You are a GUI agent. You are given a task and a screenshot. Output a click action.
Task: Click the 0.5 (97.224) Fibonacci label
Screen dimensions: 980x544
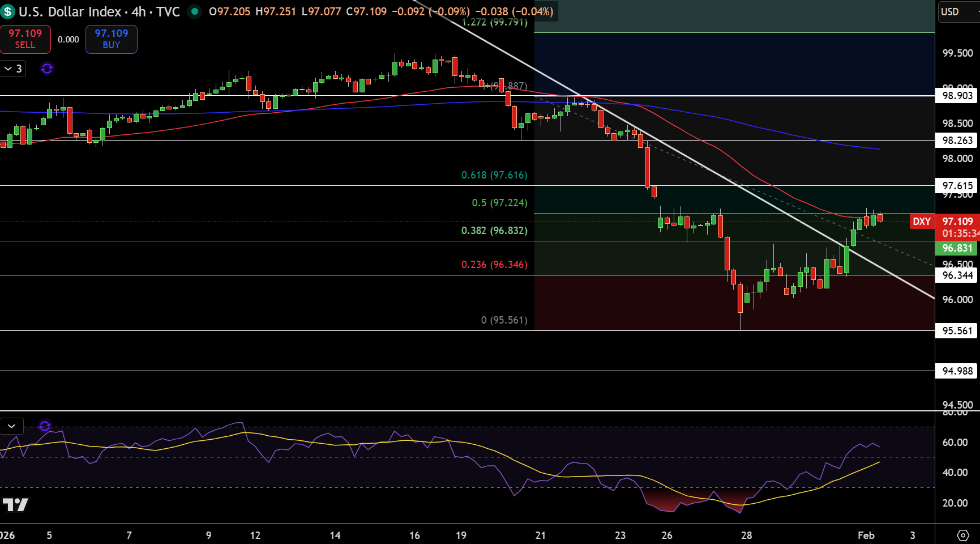click(x=499, y=203)
